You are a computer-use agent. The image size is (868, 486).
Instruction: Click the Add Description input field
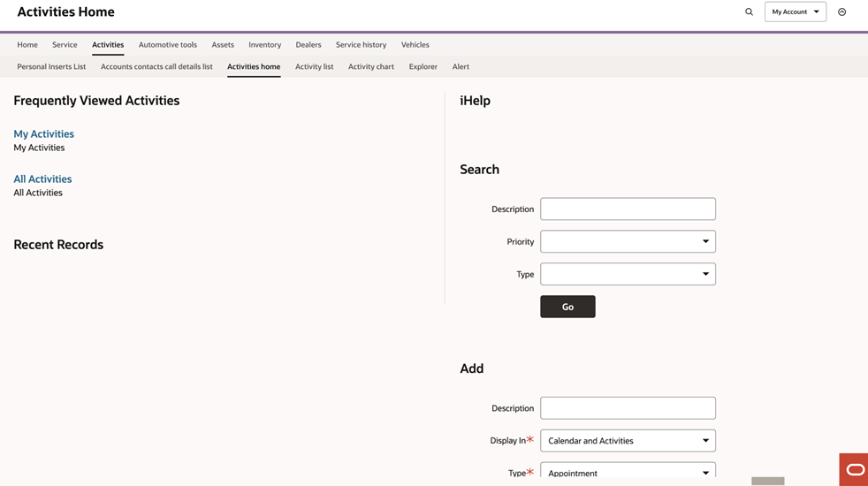[628, 408]
